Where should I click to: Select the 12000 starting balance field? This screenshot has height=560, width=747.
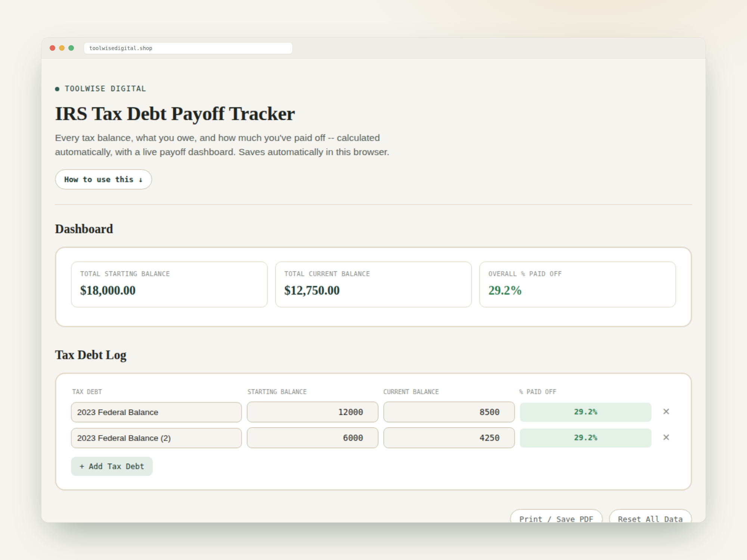(x=313, y=412)
